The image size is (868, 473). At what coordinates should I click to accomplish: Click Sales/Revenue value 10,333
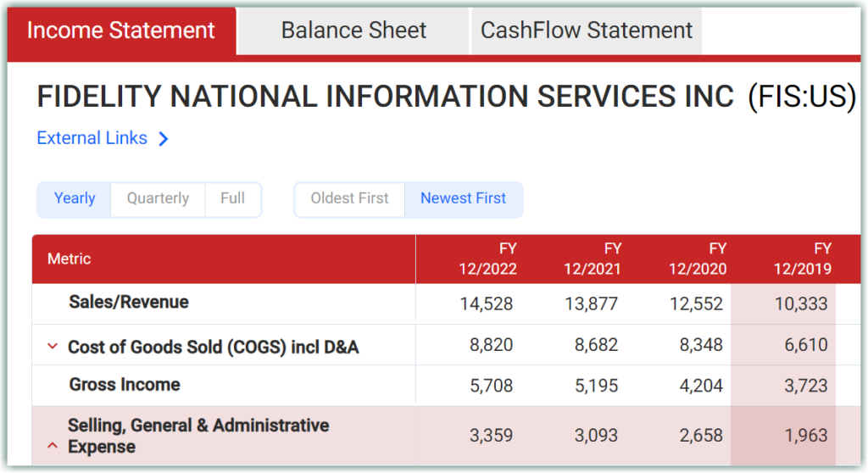click(x=801, y=304)
